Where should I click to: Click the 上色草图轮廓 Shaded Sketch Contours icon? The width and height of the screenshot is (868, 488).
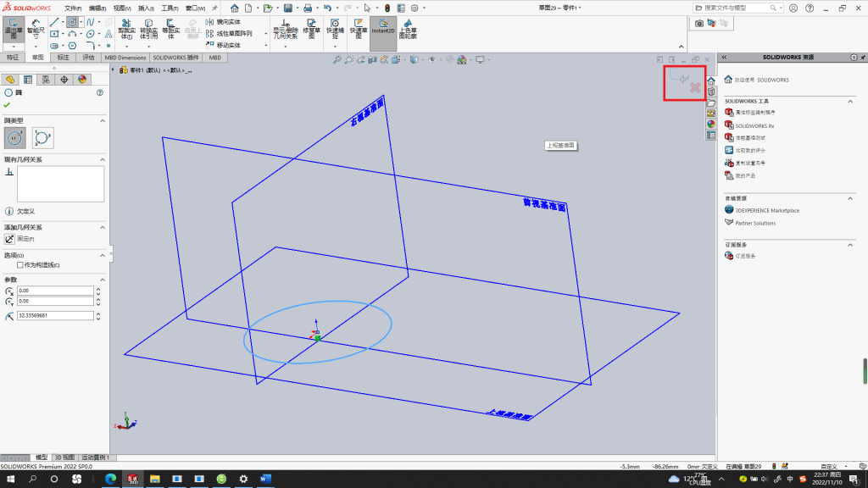click(x=408, y=30)
